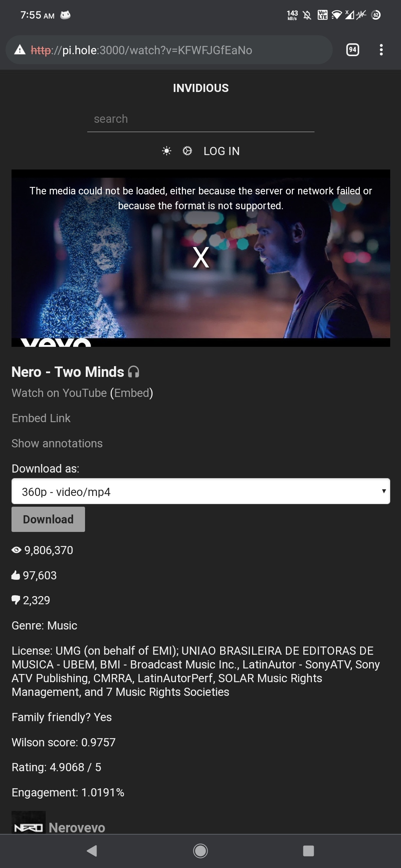Go to INVIDIOUS home title
Screen dimensions: 401x868
click(201, 88)
